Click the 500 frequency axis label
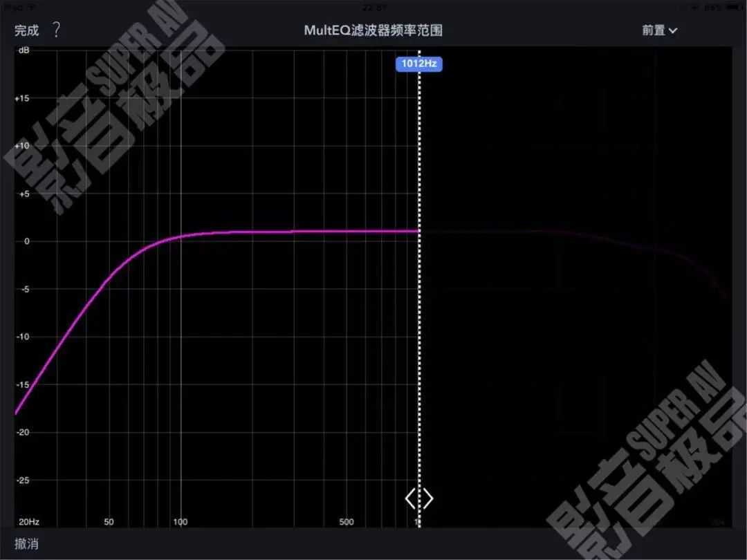747x560 pixels. pyautogui.click(x=347, y=522)
